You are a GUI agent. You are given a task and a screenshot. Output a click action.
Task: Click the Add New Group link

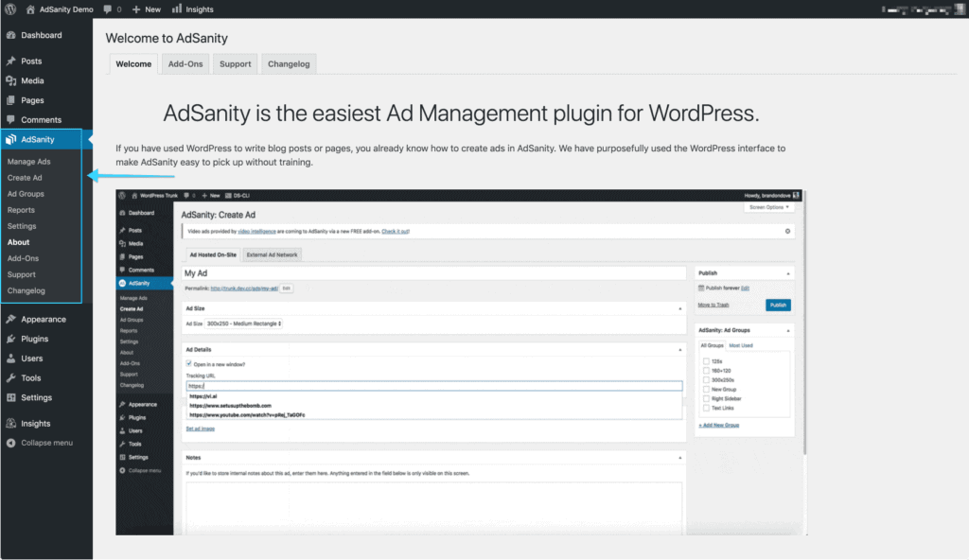pos(719,425)
